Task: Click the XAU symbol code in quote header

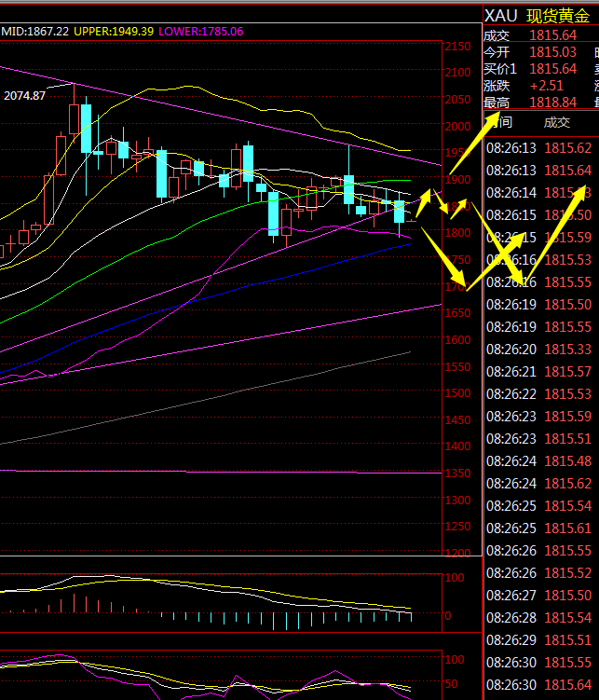Action: click(x=503, y=16)
